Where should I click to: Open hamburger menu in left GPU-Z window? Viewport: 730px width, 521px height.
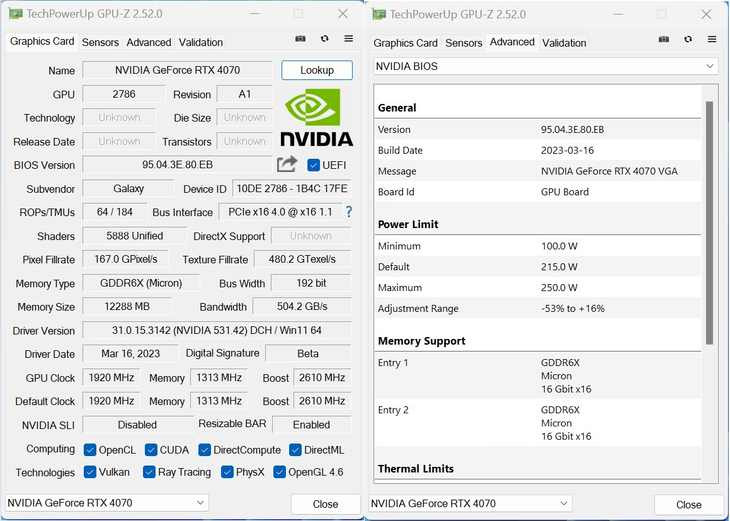348,39
